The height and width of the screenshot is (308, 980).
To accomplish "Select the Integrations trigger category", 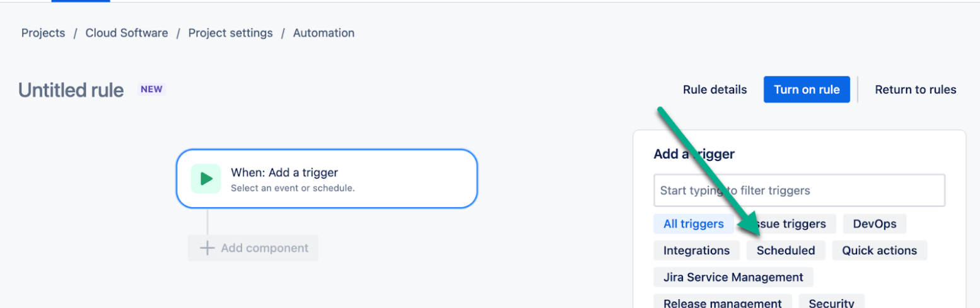I will coord(696,251).
